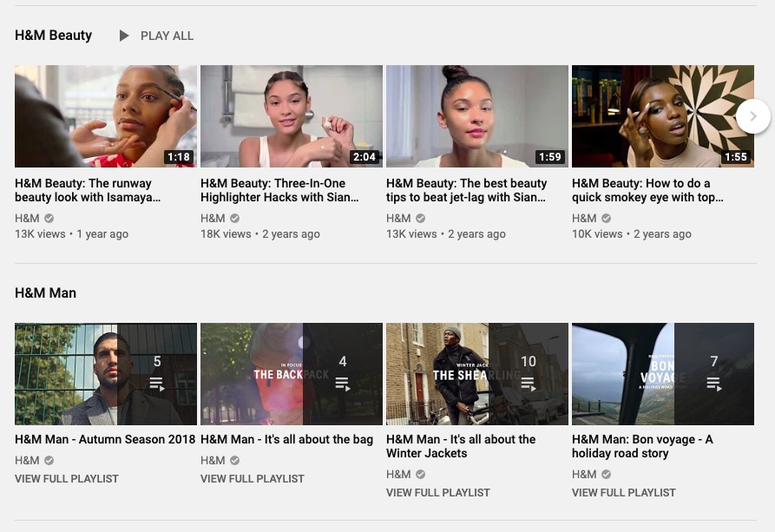Click title 'best beauty tips to beat jet-lag'

[x=467, y=190]
